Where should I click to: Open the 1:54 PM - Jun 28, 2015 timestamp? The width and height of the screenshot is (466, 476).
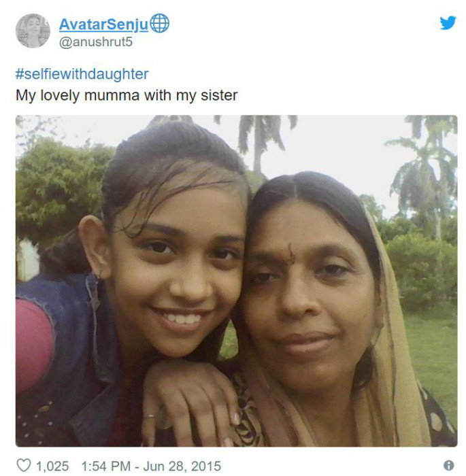(x=150, y=466)
